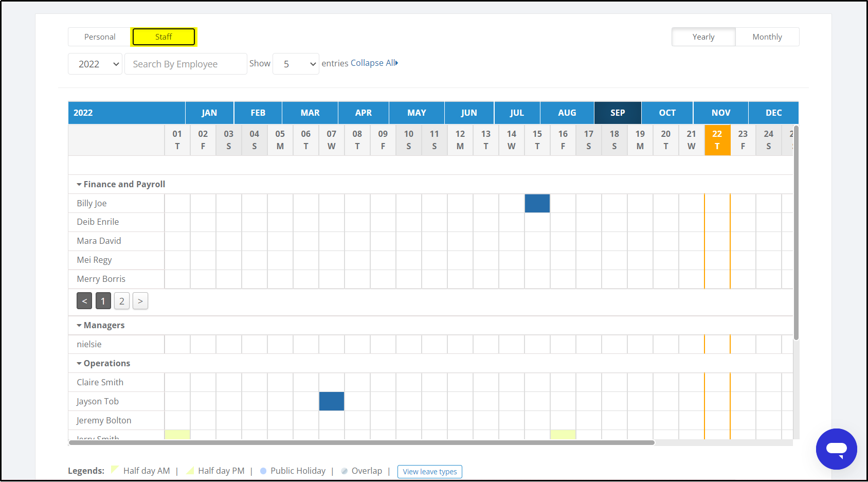The height and width of the screenshot is (482, 868).
Task: Switch to the Staff tab
Action: [x=164, y=37]
